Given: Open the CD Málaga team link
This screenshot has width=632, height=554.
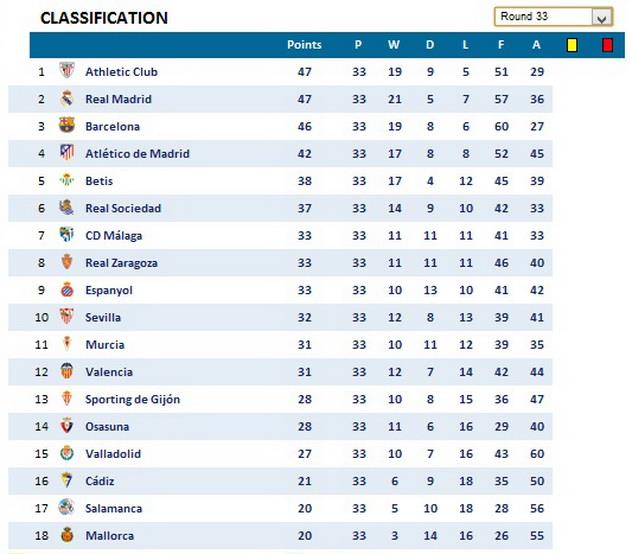Looking at the screenshot, I should (x=114, y=235).
